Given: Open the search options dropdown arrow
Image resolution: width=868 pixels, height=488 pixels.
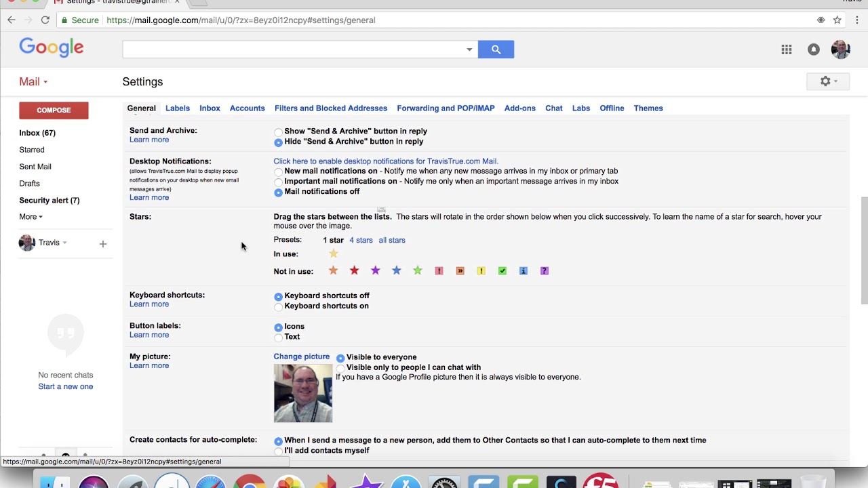Looking at the screenshot, I should click(x=469, y=49).
